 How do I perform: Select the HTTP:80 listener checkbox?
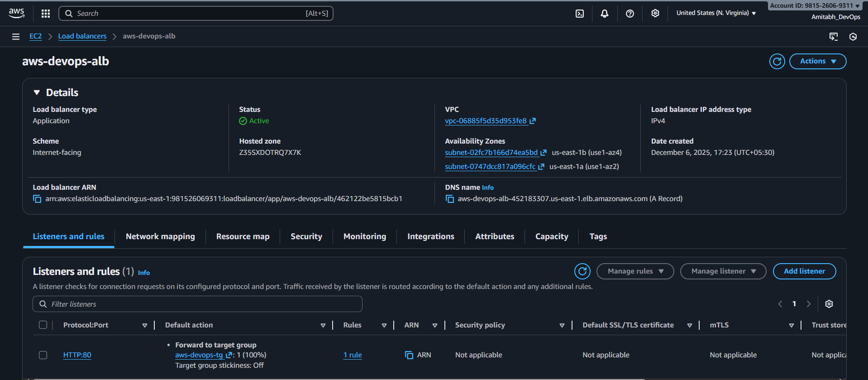tap(43, 355)
